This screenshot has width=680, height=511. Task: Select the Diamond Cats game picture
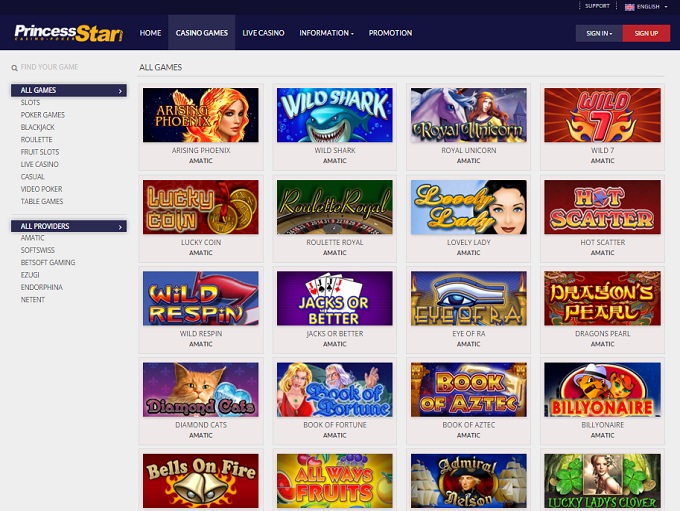tap(200, 390)
